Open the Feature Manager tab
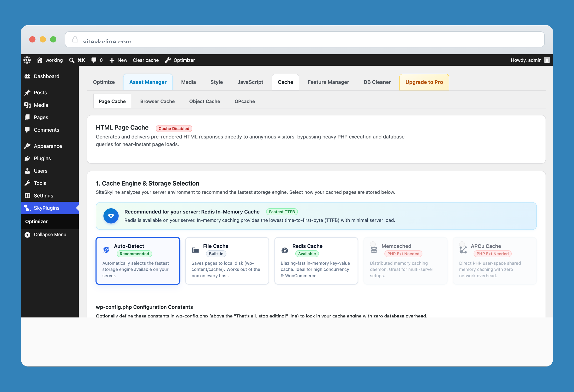Viewport: 574px width, 392px height. 328,82
